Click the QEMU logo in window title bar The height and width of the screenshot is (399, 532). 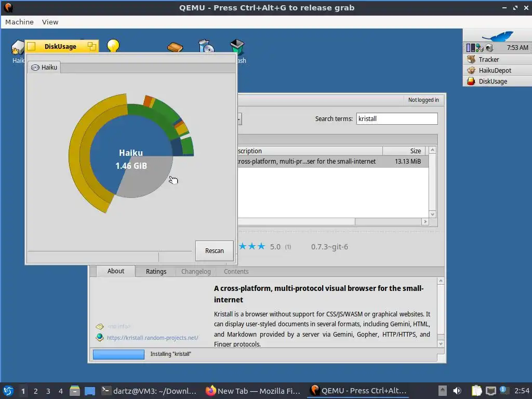coord(8,7)
